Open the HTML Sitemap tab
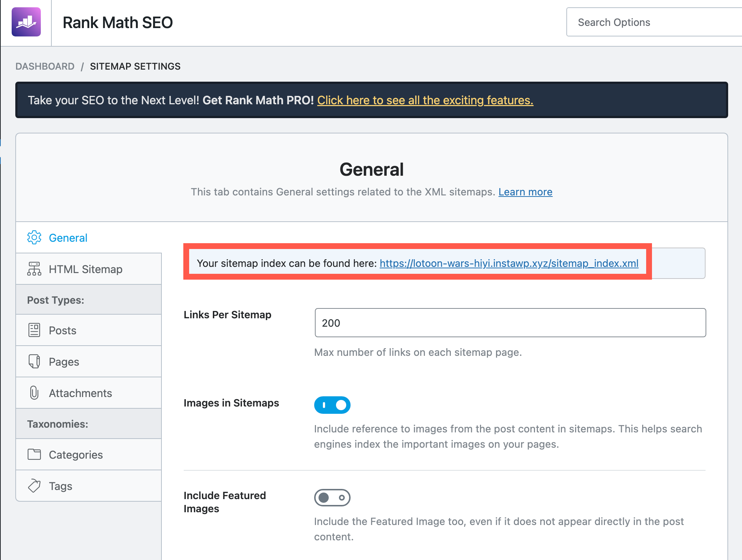 [x=86, y=269]
